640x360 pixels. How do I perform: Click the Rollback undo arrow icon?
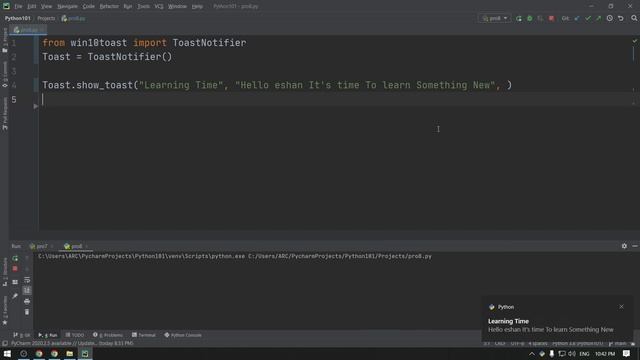620,18
